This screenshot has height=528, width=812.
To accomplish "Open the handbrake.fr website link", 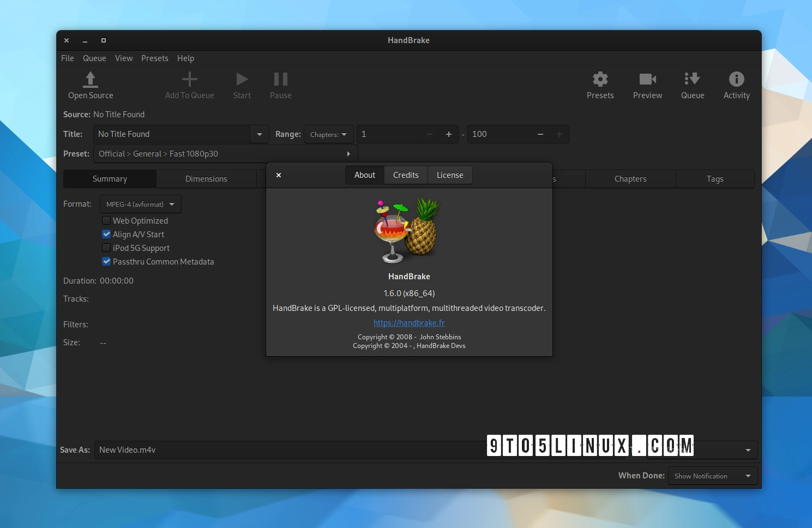I will point(409,323).
